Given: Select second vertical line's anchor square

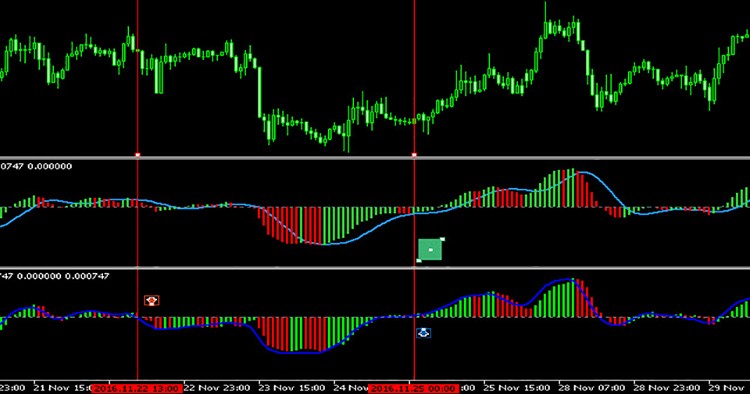Looking at the screenshot, I should [x=414, y=155].
